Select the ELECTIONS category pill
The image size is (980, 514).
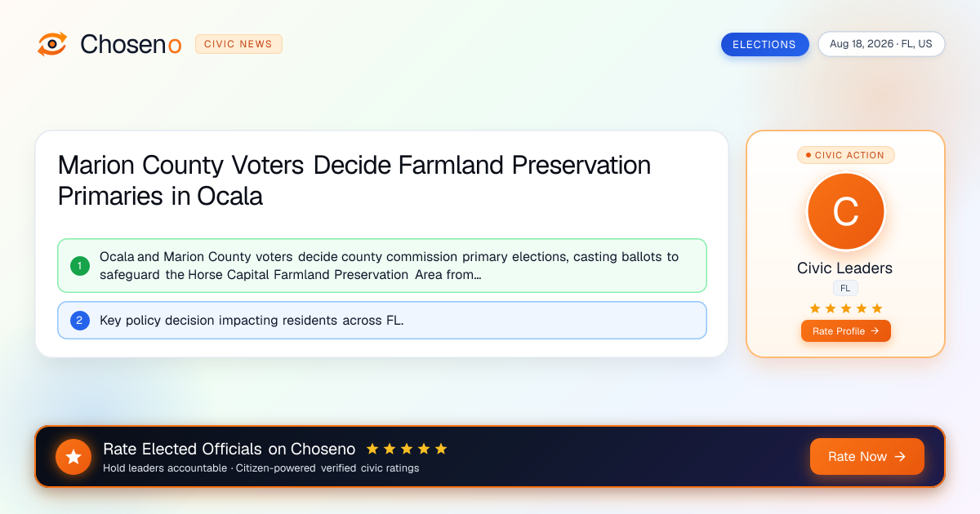[764, 45]
